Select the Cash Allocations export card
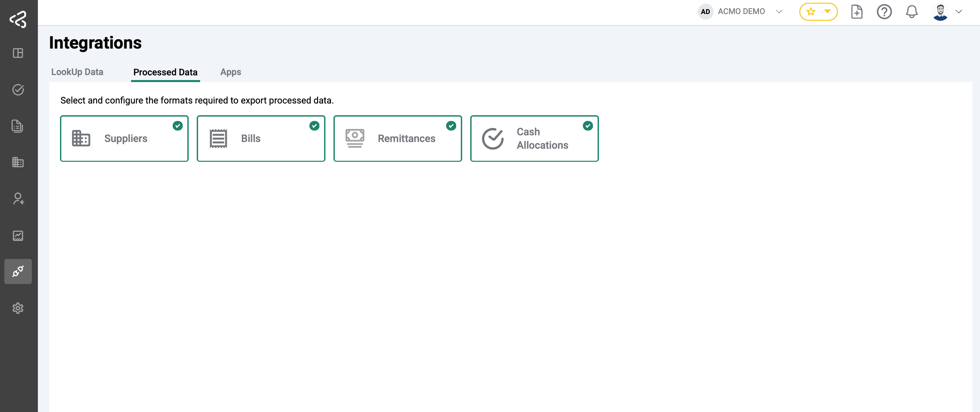This screenshot has width=980, height=412. pyautogui.click(x=535, y=138)
